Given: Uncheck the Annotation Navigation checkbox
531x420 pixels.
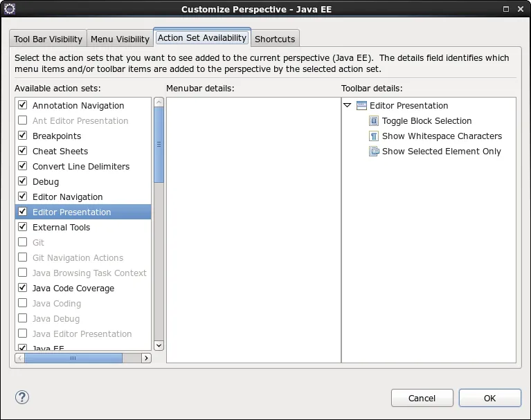Looking at the screenshot, I should coord(22,105).
